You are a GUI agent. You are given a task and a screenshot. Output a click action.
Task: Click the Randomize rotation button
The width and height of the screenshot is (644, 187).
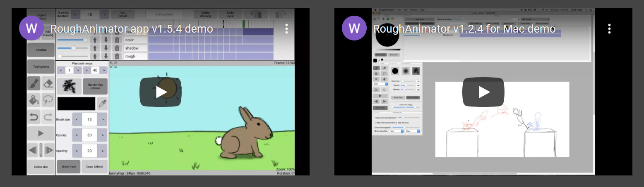pos(95,86)
